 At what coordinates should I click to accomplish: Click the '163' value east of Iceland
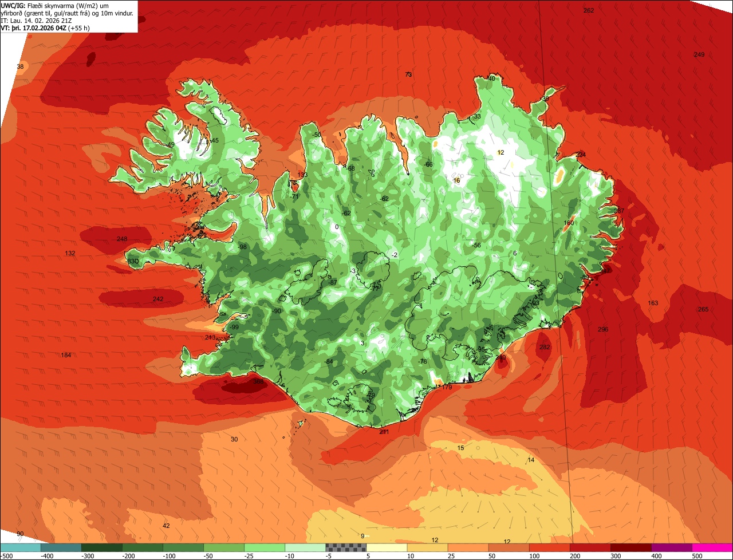click(653, 303)
